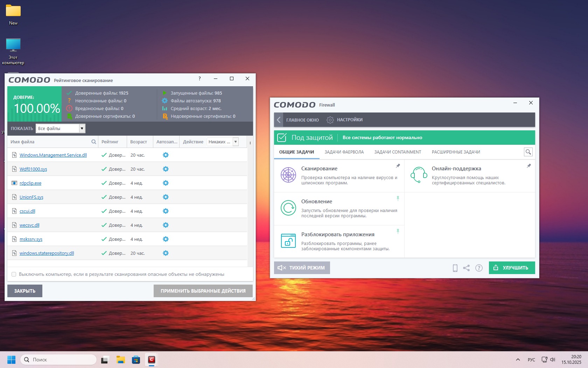Click the share icon in Firewall footer
The image size is (588, 368).
click(466, 268)
